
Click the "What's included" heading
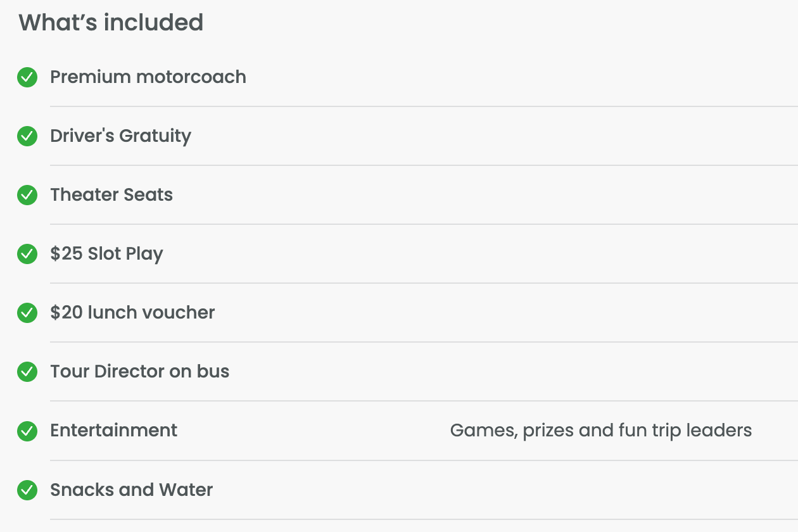pyautogui.click(x=111, y=23)
